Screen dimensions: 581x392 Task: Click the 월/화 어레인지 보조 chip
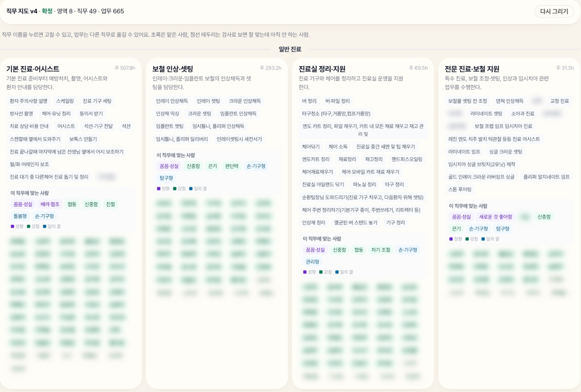[x=30, y=164]
